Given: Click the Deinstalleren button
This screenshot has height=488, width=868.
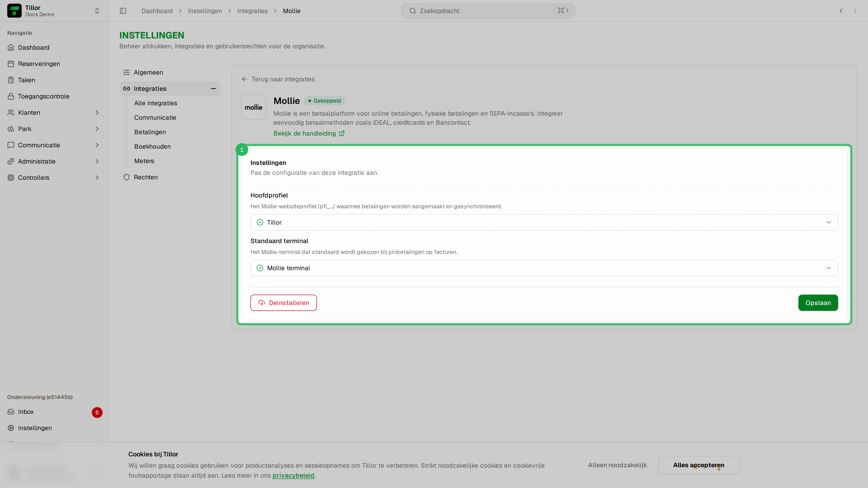Looking at the screenshot, I should pos(283,303).
